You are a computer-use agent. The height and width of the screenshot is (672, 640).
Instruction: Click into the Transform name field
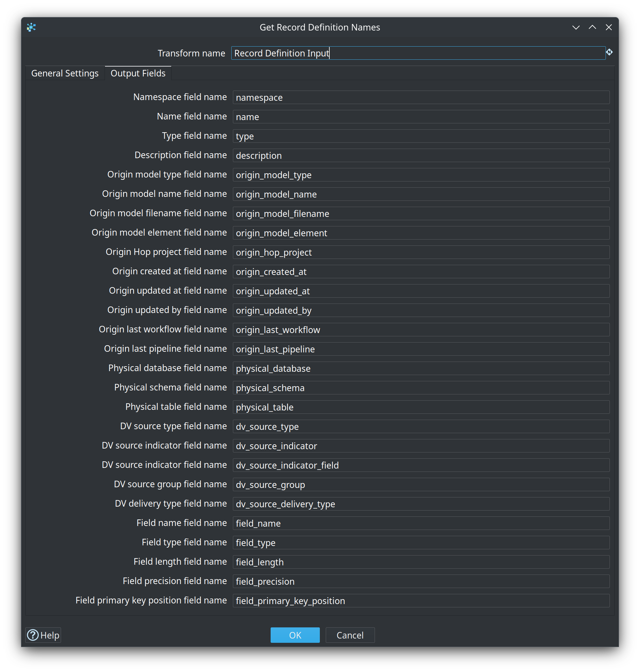tap(418, 53)
